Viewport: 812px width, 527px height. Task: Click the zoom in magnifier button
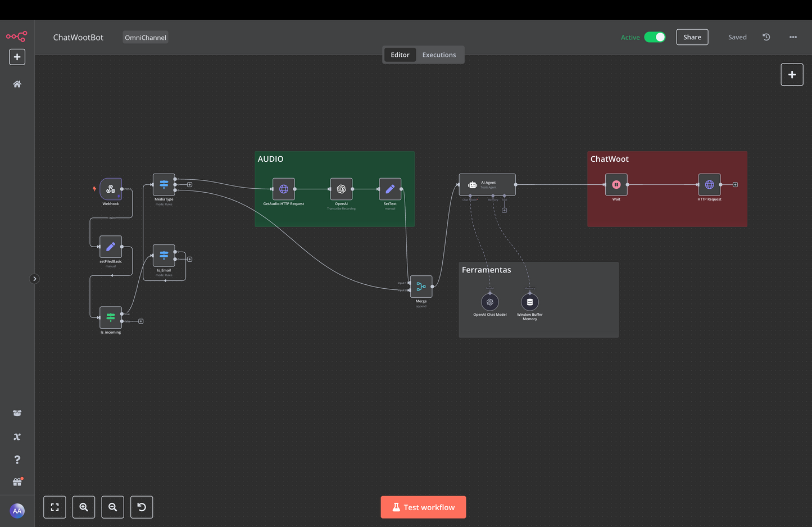(x=84, y=507)
